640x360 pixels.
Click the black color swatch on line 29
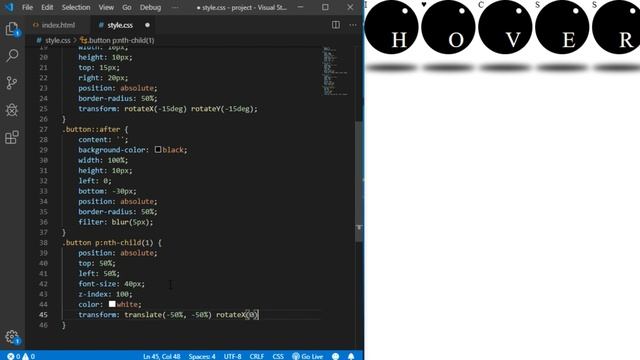(158, 150)
